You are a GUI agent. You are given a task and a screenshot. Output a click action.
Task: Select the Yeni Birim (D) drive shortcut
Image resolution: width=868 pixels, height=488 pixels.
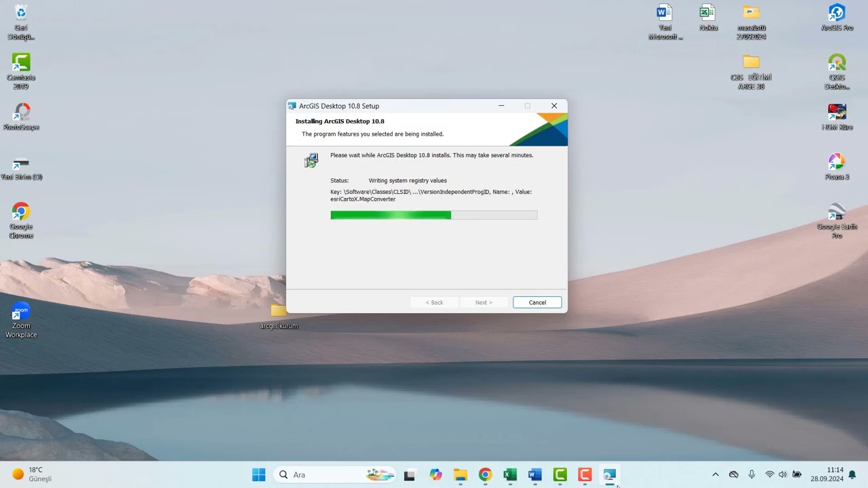(21, 167)
